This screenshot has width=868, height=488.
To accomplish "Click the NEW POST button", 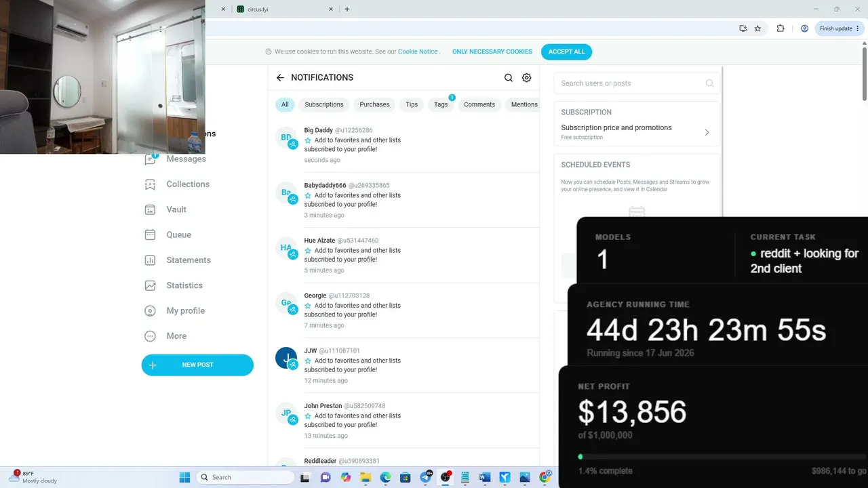I will (197, 365).
